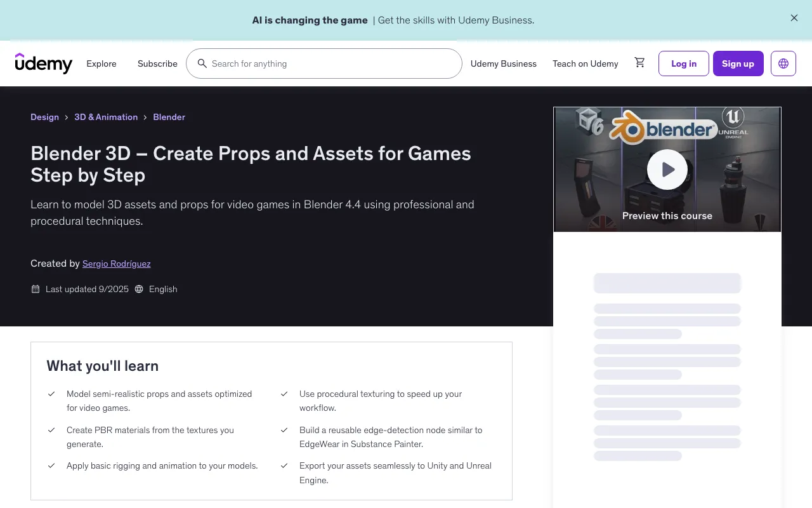This screenshot has width=812, height=508.
Task: Click the globe icon next to English
Action: tap(139, 289)
